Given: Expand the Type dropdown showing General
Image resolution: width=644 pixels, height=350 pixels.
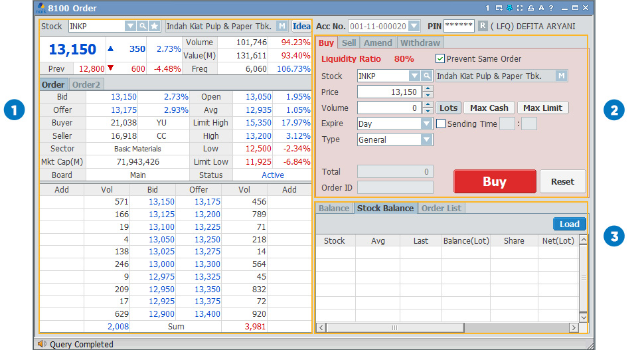Looking at the screenshot, I should tap(426, 139).
